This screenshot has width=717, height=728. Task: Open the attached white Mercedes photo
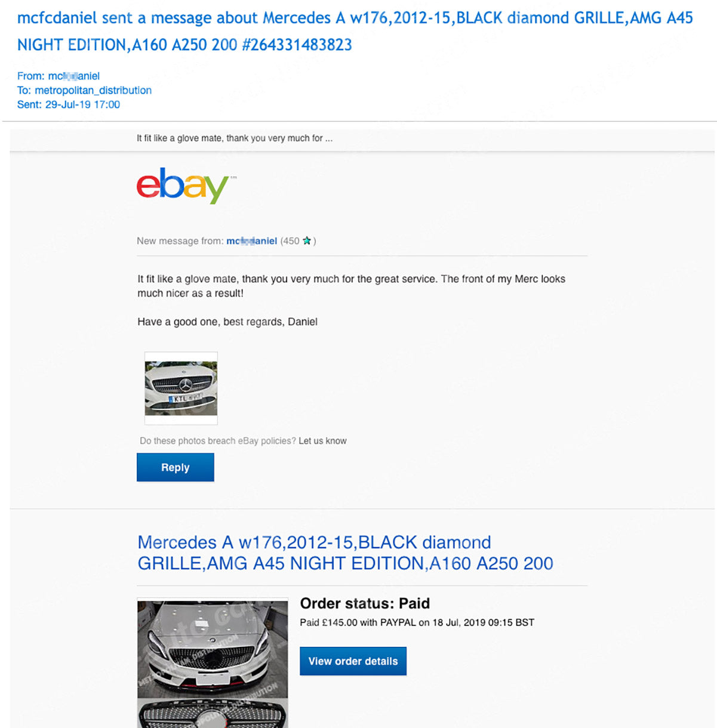point(181,388)
